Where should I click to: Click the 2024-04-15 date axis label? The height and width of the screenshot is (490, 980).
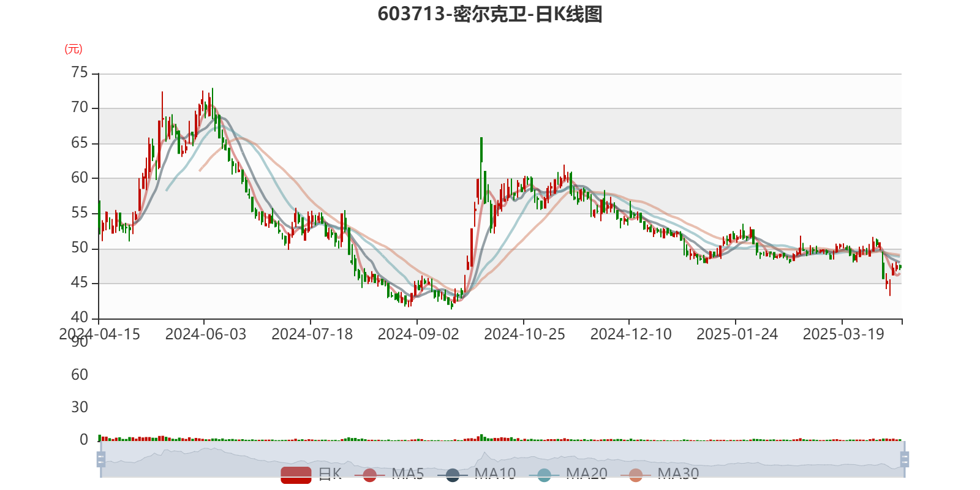pos(99,334)
